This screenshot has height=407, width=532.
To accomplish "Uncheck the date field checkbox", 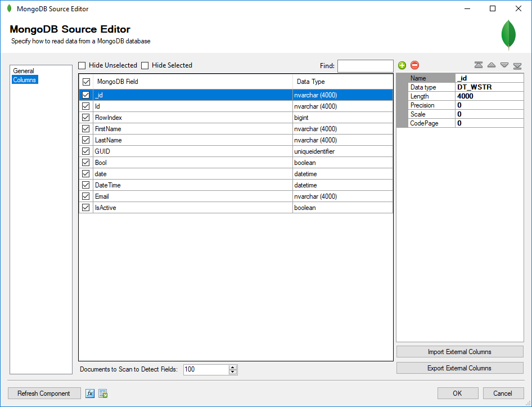I will pos(86,173).
